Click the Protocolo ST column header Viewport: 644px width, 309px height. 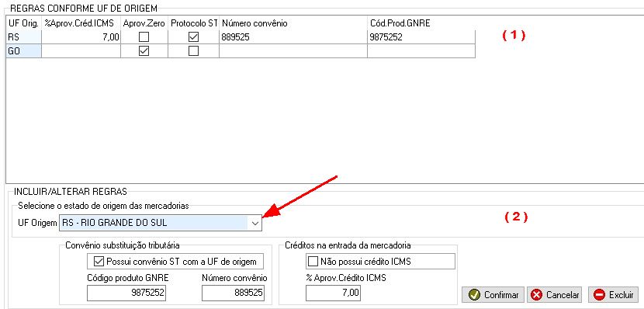[x=193, y=23]
